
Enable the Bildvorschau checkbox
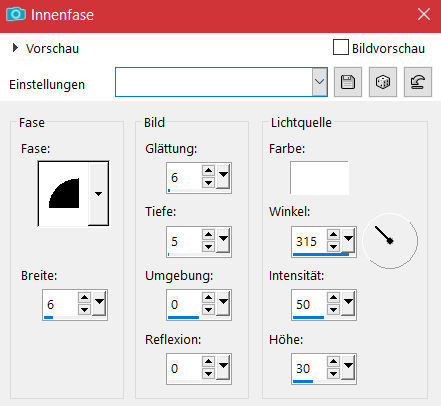[x=341, y=47]
